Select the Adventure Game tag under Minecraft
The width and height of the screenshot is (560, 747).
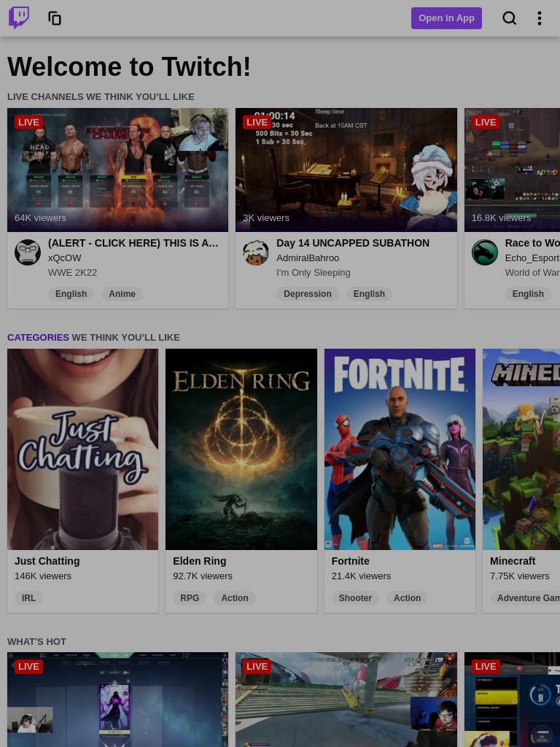[x=525, y=598]
